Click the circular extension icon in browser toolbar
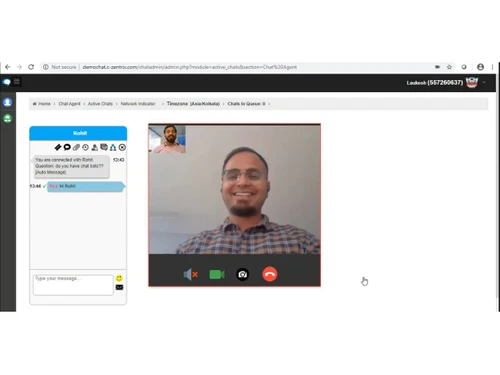The height and width of the screenshot is (375, 500). [x=464, y=67]
